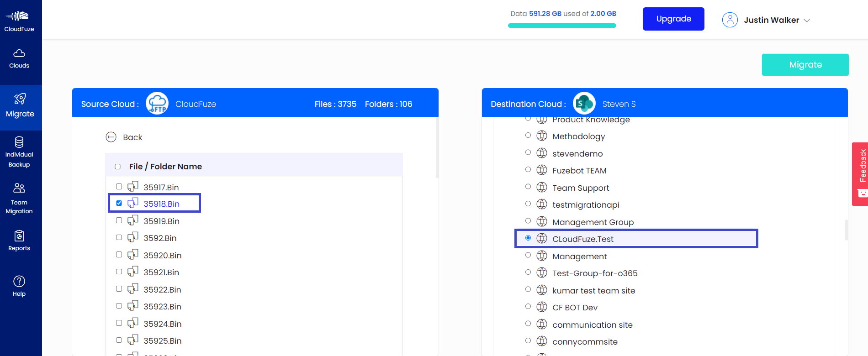The image size is (868, 356).
Task: Click file icon for 35917.Bin
Action: click(133, 187)
